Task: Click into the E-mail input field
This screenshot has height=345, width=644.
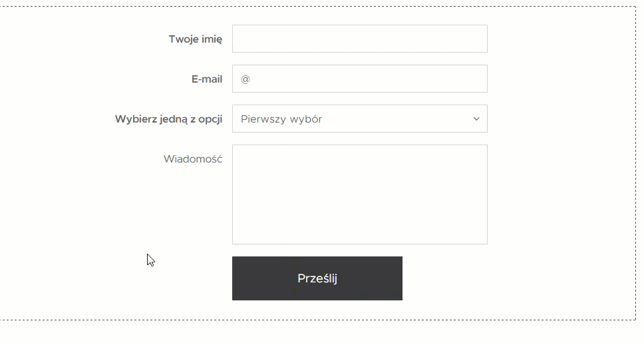Action: [x=360, y=79]
